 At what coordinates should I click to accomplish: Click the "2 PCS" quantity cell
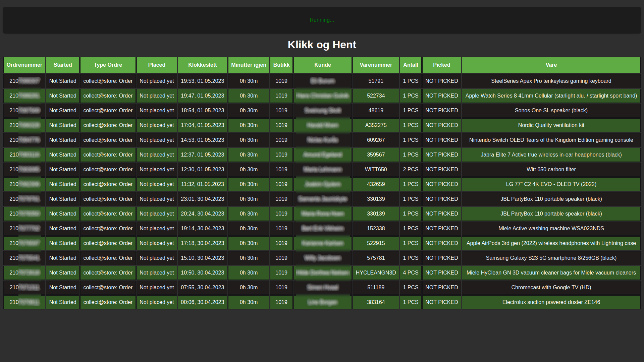click(x=411, y=170)
